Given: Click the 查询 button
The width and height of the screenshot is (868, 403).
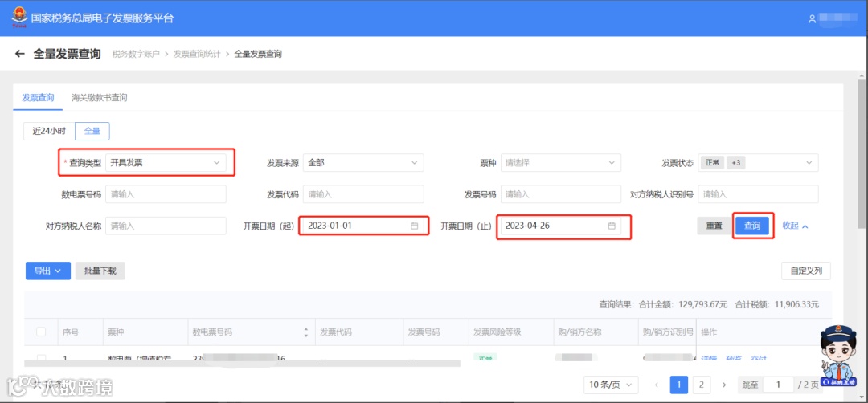Looking at the screenshot, I should click(752, 226).
